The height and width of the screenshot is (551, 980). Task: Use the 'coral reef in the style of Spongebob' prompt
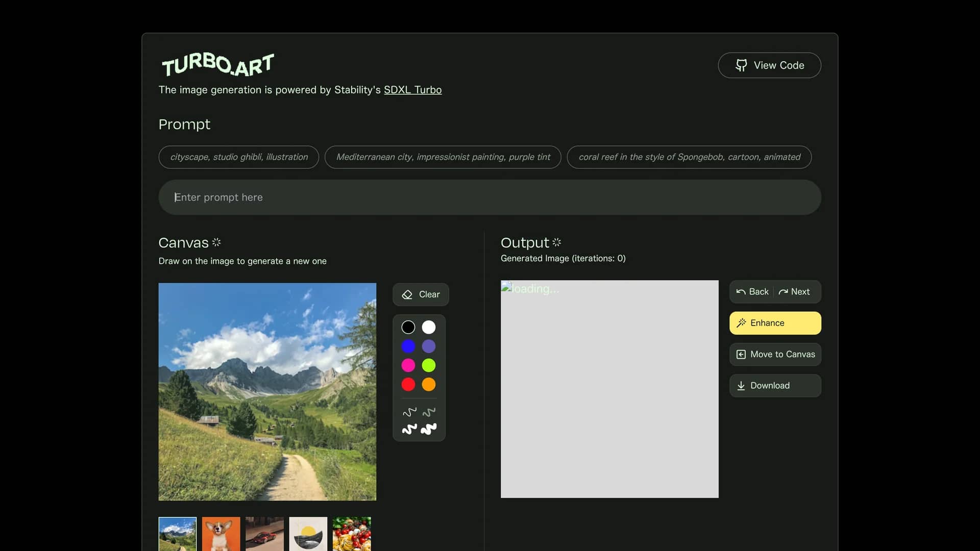click(x=689, y=157)
